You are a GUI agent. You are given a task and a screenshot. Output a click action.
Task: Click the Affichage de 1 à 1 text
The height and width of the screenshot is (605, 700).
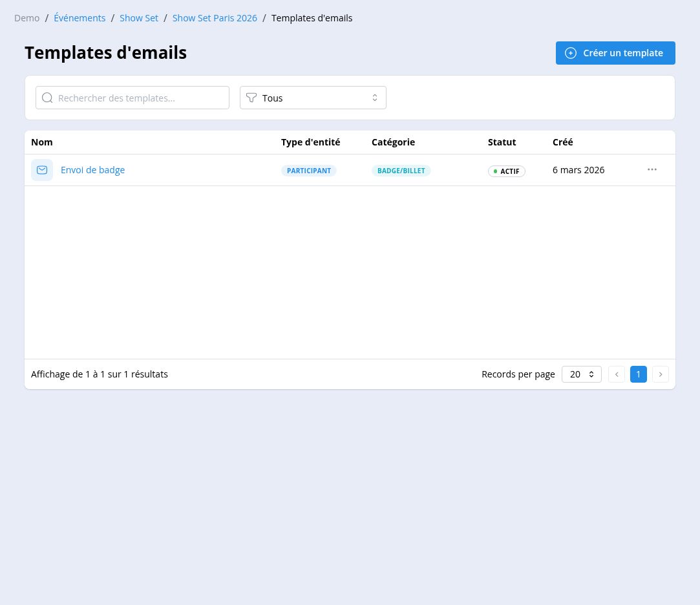pyautogui.click(x=100, y=374)
